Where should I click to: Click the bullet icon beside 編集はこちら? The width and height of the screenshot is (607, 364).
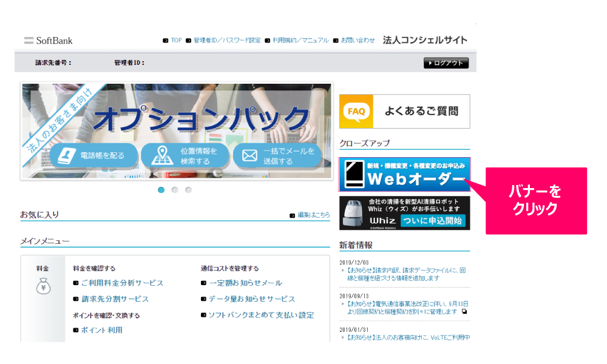pos(293,215)
